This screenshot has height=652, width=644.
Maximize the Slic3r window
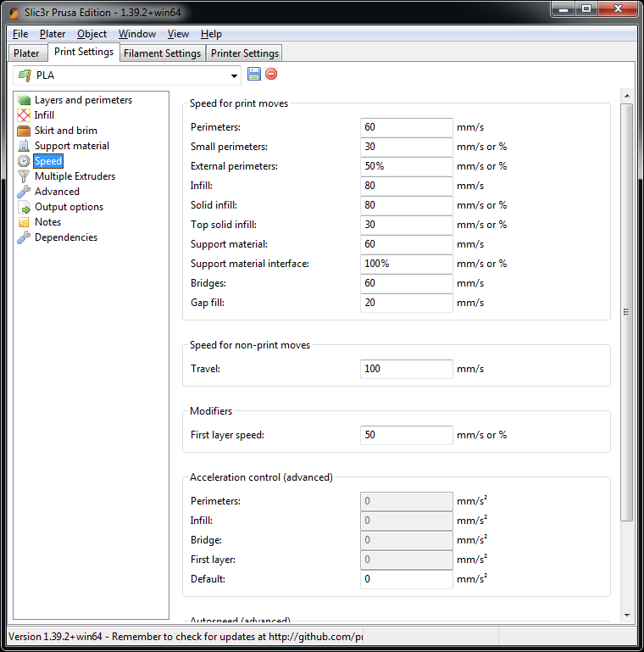(x=586, y=8)
